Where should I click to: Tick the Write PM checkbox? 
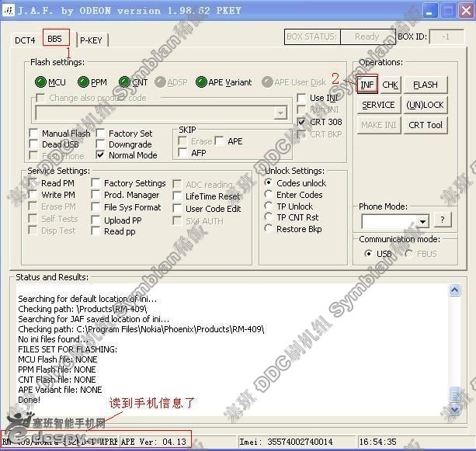click(33, 194)
